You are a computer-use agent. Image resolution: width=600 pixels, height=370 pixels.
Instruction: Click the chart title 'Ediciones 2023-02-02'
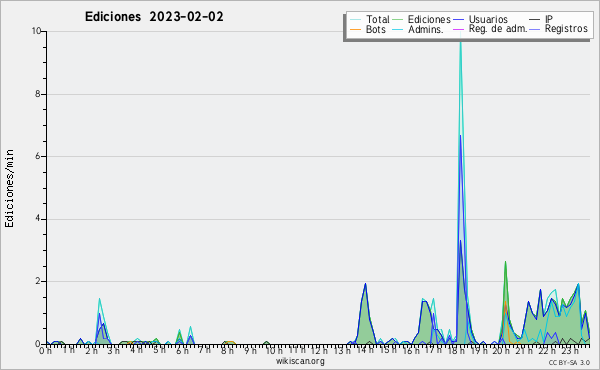point(154,17)
